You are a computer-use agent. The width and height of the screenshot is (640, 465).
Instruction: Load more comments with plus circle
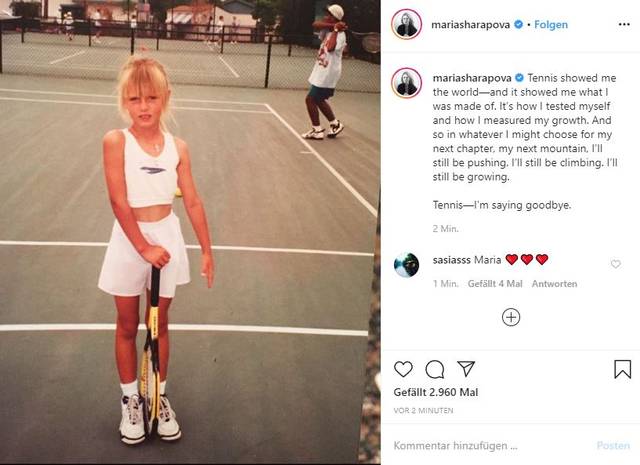(x=511, y=317)
